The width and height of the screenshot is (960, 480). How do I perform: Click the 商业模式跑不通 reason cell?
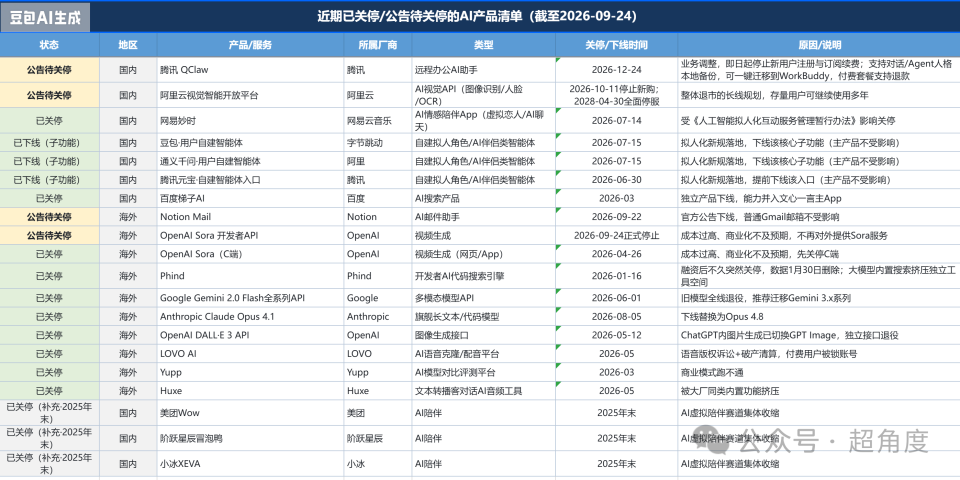tap(819, 372)
